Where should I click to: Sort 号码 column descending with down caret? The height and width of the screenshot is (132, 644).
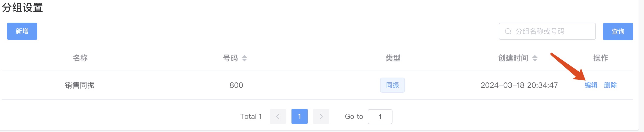244,60
